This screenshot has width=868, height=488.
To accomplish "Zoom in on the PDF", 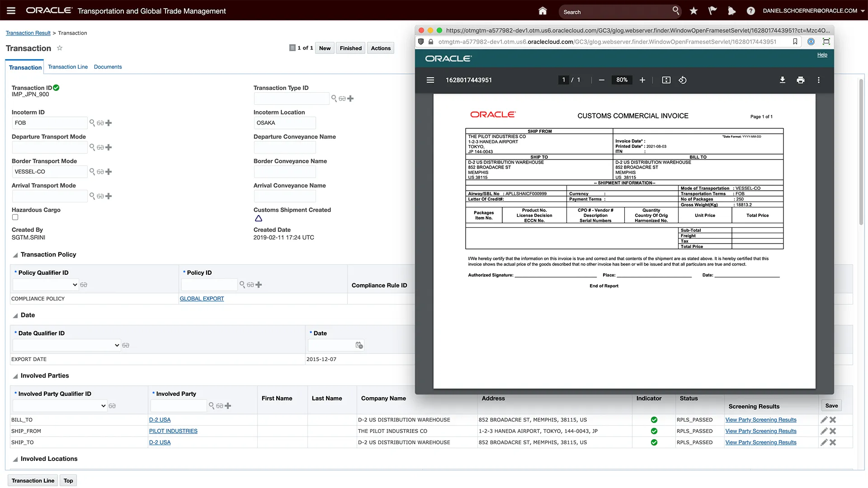I will tap(642, 80).
